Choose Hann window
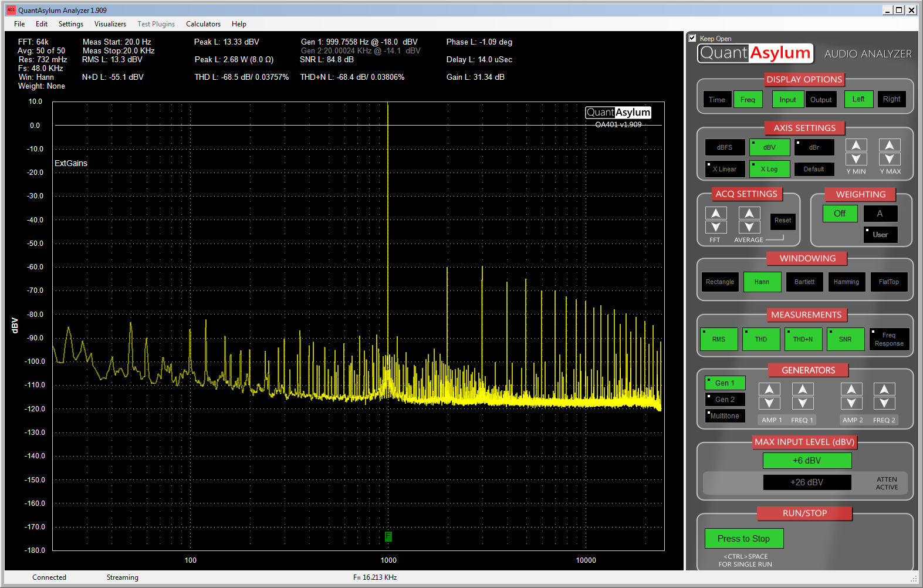Screen dimensions: 923x588 tap(762, 282)
